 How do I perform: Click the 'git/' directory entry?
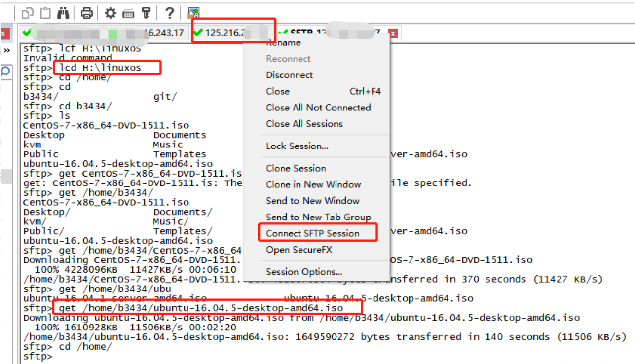tap(165, 97)
